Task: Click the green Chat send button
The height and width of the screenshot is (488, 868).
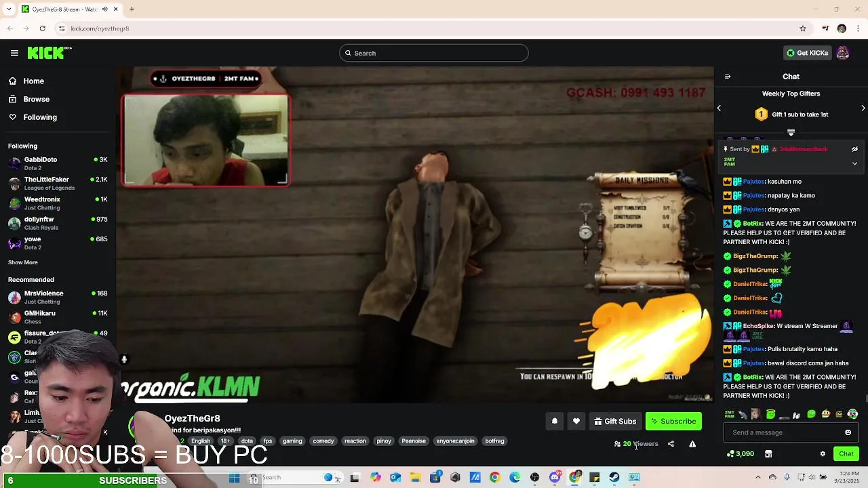Action: [x=846, y=454]
